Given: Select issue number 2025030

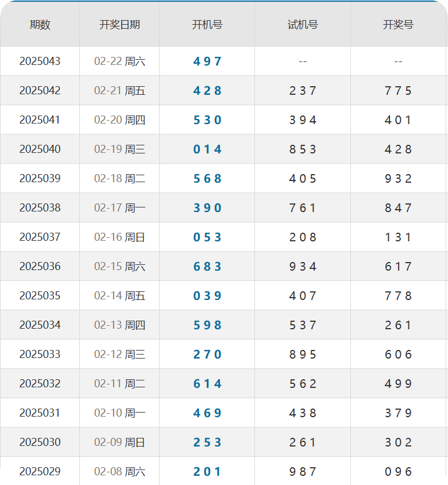Looking at the screenshot, I should tap(40, 442).
